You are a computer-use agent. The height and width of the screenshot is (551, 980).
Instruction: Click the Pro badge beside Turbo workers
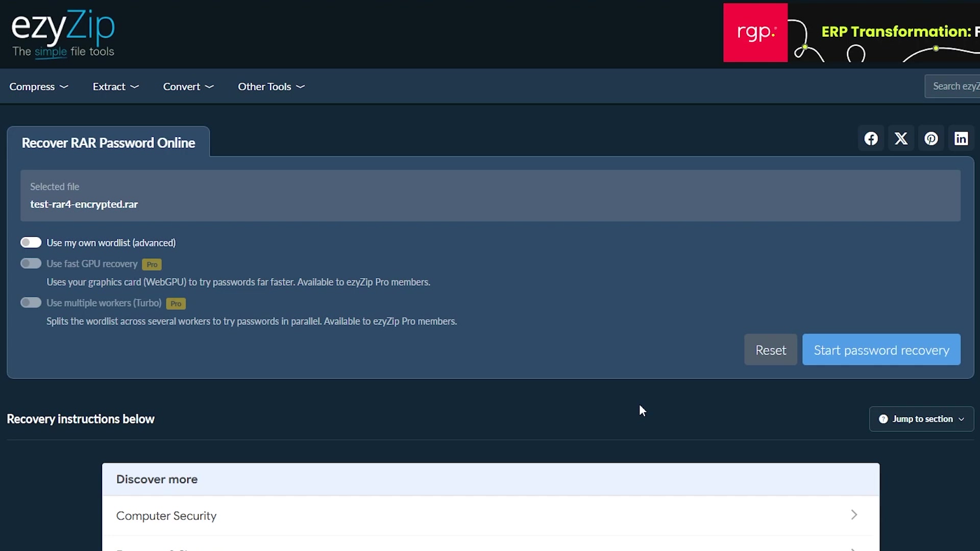pos(176,304)
